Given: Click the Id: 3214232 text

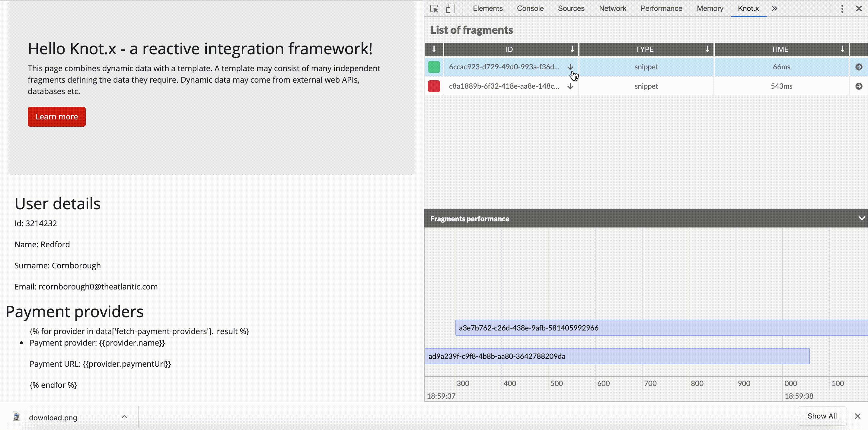Looking at the screenshot, I should [36, 223].
